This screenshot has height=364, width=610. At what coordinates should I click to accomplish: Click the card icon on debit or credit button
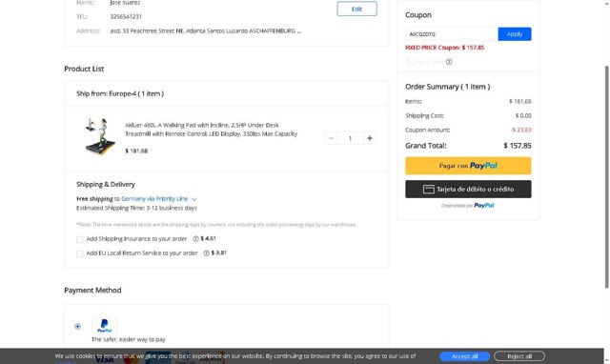pos(428,189)
